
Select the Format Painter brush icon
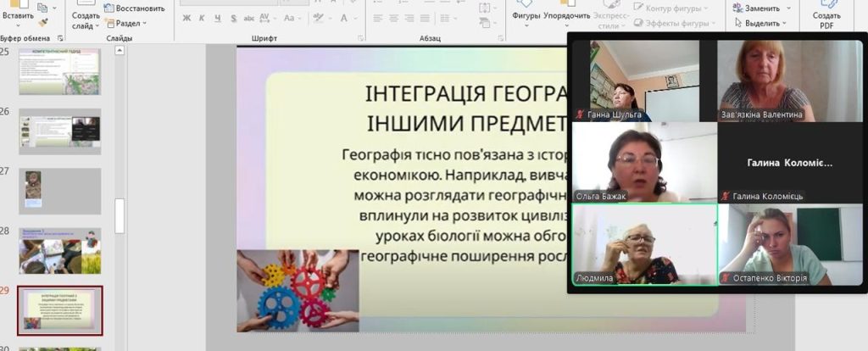[43, 22]
